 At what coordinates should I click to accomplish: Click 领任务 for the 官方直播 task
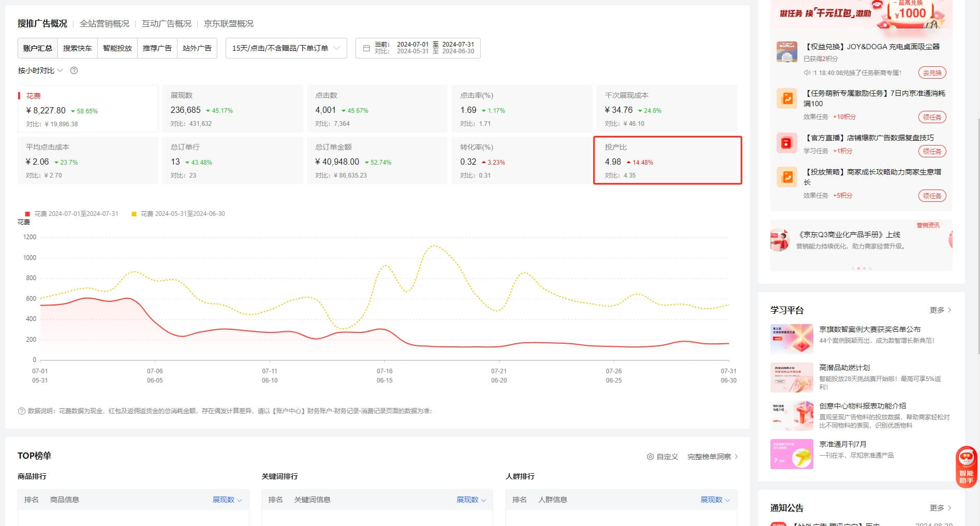(x=932, y=151)
